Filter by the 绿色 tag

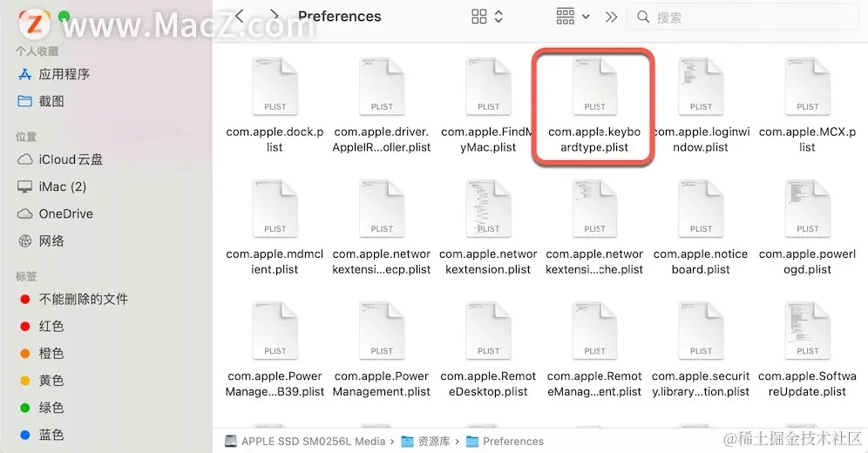coord(42,408)
